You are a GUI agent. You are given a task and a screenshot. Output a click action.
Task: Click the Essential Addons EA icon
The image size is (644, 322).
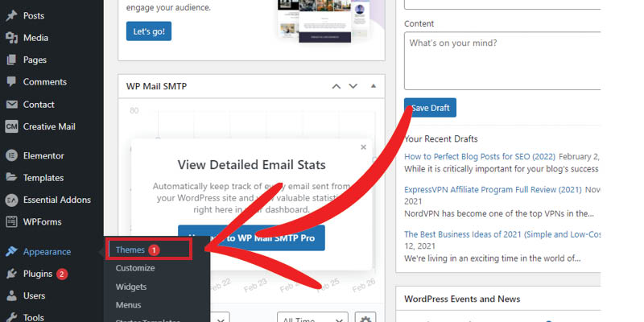[11, 200]
